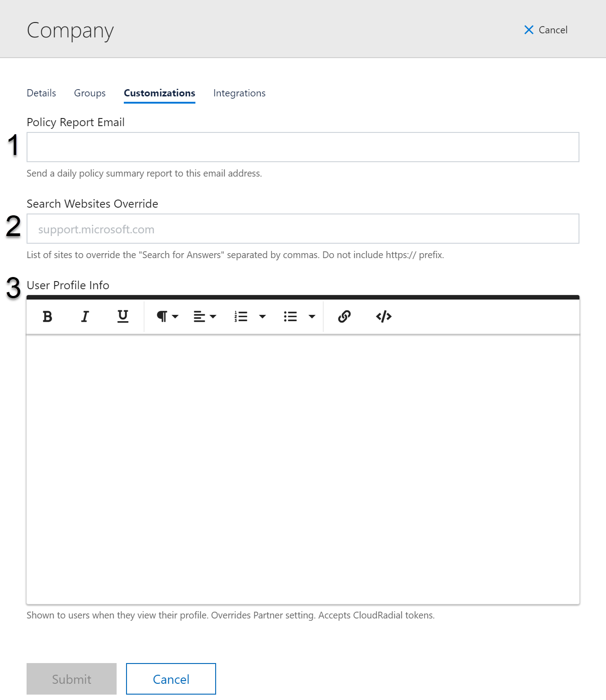Switch to the Details tab
The height and width of the screenshot is (700, 606).
pyautogui.click(x=41, y=93)
